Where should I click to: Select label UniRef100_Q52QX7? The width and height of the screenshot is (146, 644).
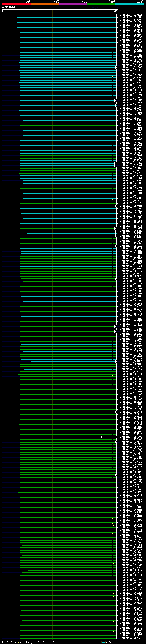(x=131, y=301)
